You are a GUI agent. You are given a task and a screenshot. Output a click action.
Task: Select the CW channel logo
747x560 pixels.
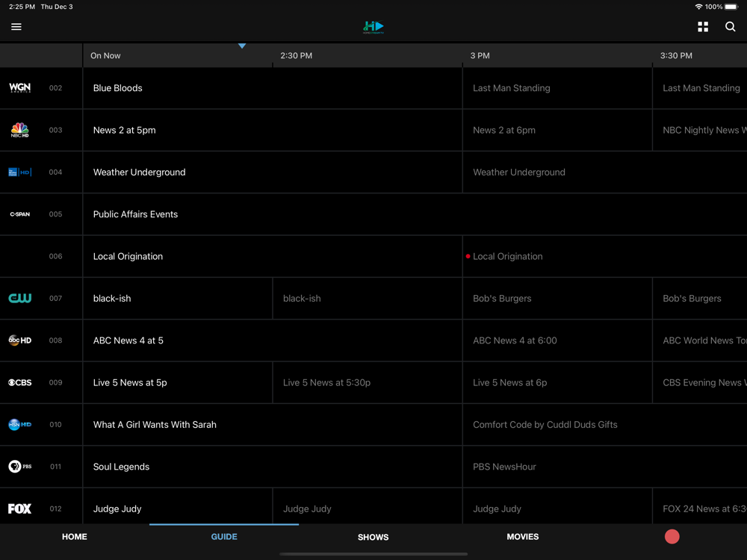pos(20,298)
